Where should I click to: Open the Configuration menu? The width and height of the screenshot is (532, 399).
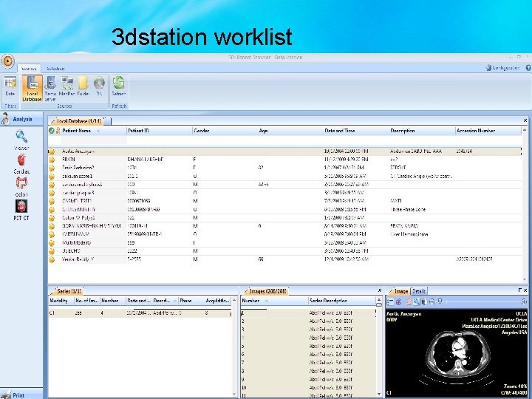pos(503,68)
